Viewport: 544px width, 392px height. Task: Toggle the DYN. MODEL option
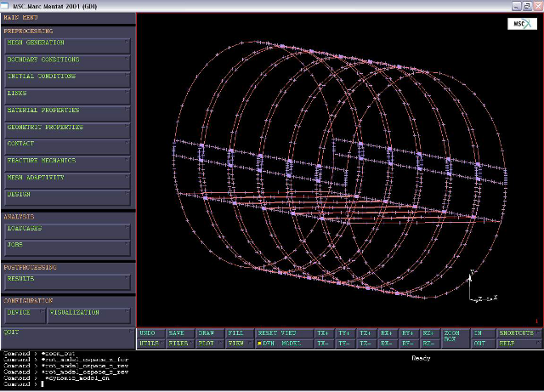(x=283, y=344)
